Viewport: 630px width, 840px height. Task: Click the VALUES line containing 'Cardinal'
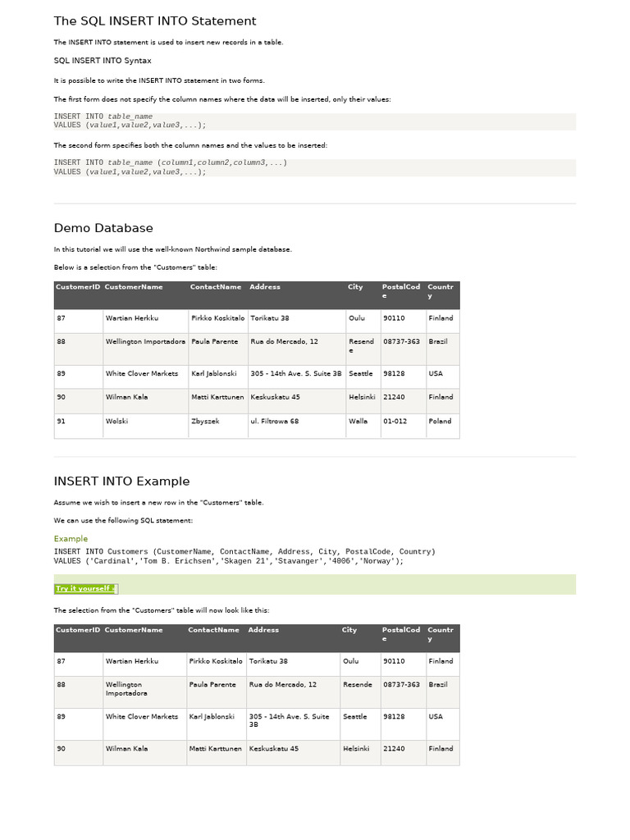(229, 561)
